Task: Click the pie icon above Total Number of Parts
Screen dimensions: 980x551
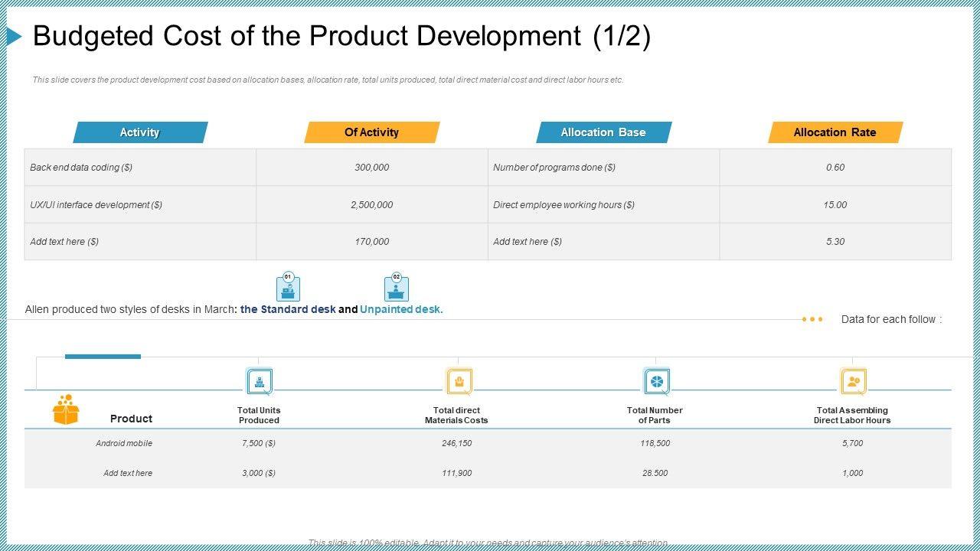Action: (657, 381)
